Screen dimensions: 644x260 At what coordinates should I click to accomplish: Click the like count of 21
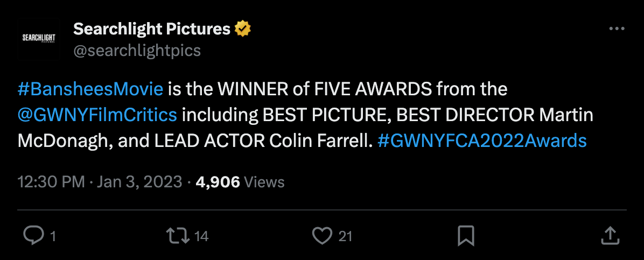[345, 236]
